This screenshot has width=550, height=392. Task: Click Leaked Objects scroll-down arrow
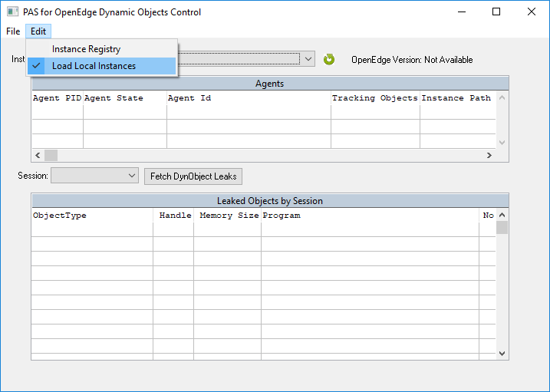coord(502,354)
